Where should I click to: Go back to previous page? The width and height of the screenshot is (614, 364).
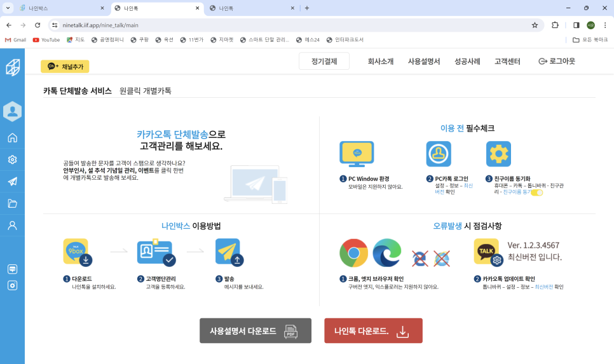(x=9, y=25)
